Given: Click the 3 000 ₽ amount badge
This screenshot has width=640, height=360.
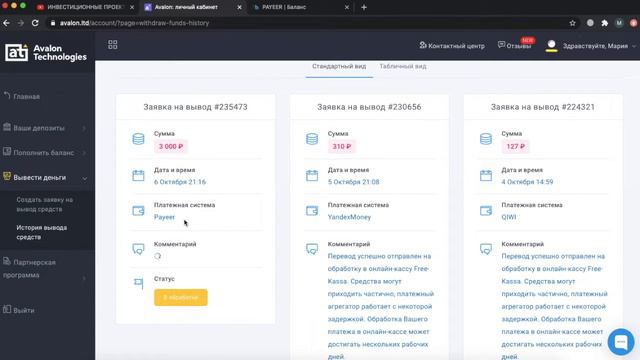Looking at the screenshot, I should point(171,147).
